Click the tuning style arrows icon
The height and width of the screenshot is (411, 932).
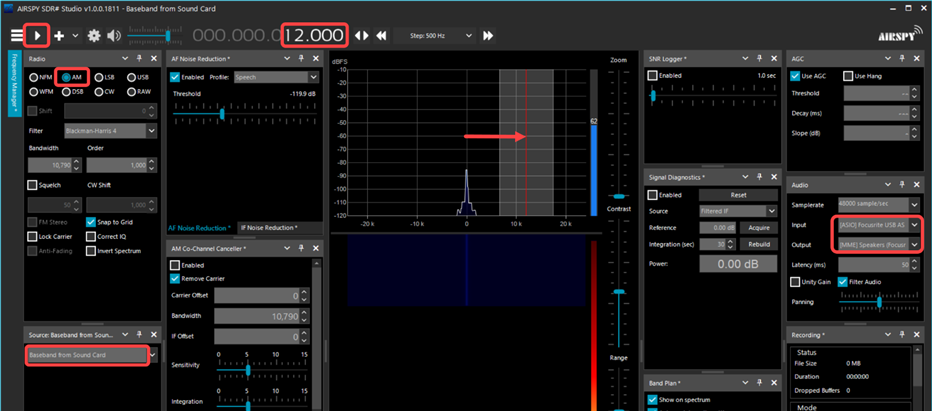tap(362, 35)
